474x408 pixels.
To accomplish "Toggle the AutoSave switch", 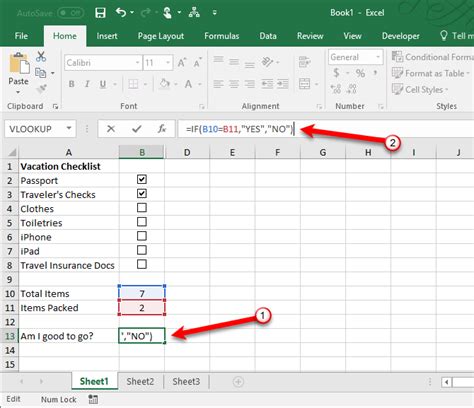I will [70, 13].
